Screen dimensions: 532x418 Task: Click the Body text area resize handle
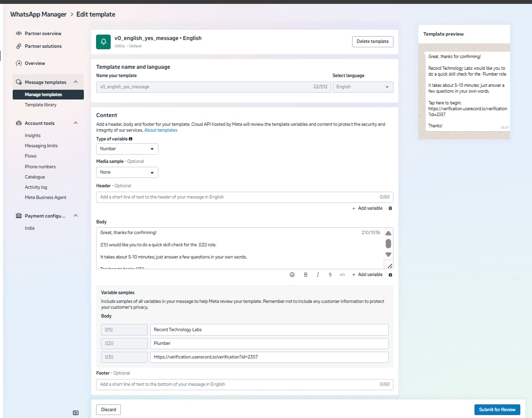[x=390, y=266]
